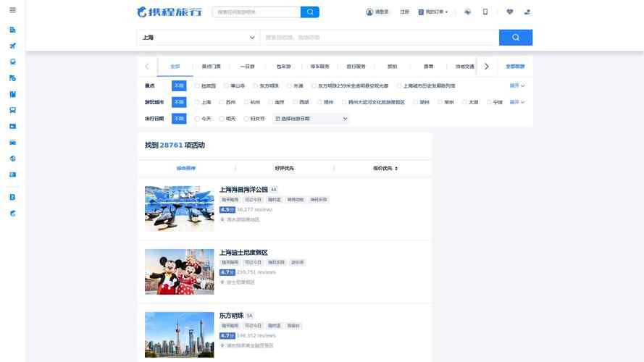Screen dimensions: 644x362
Task: Click the left chevron of the category tabs
Action: 147,66
